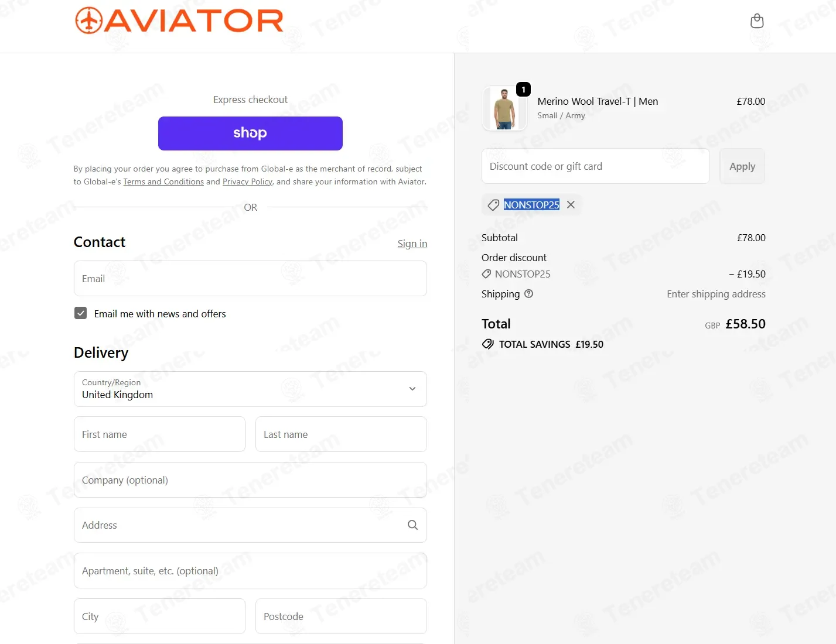This screenshot has width=836, height=644.
Task: Expand the Country/Region dropdown
Action: tap(250, 389)
